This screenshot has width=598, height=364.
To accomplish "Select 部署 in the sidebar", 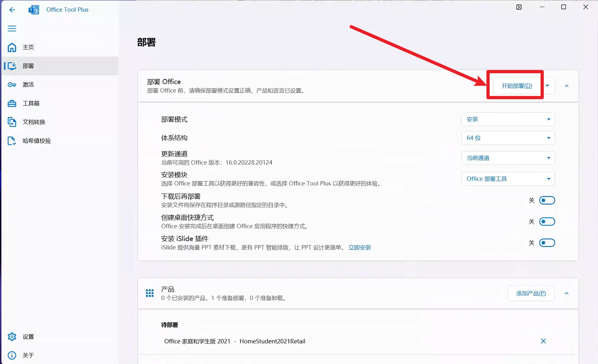I will [60, 66].
